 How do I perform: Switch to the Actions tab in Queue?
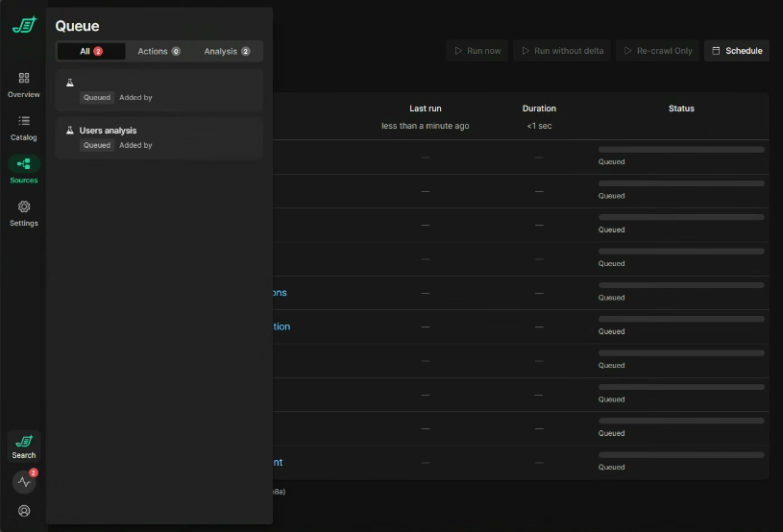pyautogui.click(x=159, y=51)
